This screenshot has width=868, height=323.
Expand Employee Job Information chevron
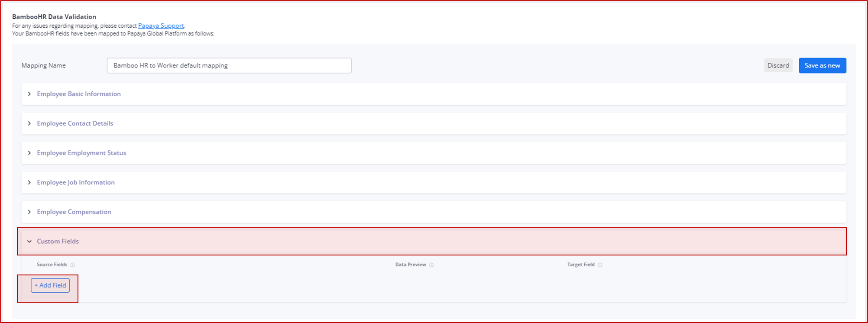pos(29,182)
